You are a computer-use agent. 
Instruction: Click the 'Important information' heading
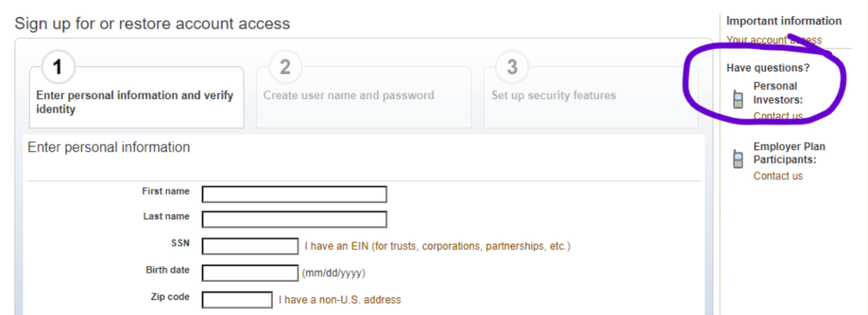click(x=784, y=22)
